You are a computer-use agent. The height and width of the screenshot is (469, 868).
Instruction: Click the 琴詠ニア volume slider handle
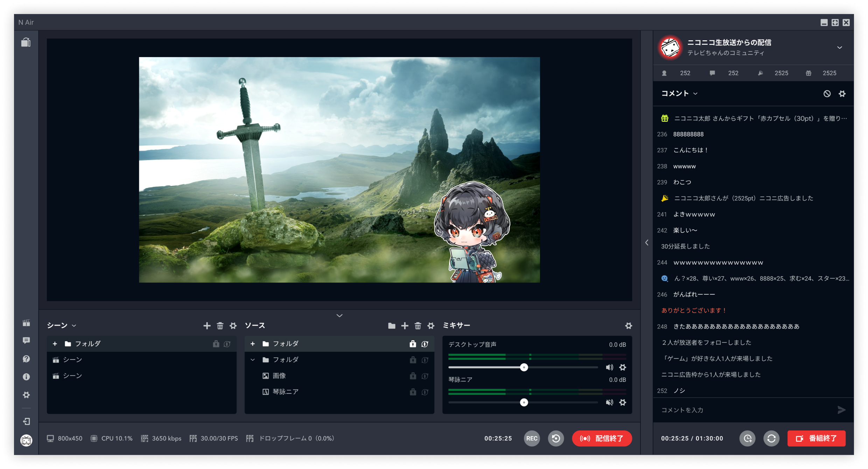click(x=524, y=402)
